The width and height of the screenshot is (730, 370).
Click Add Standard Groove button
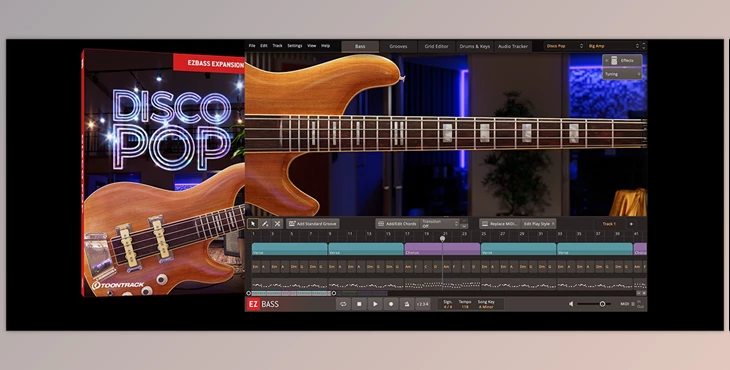coord(312,224)
